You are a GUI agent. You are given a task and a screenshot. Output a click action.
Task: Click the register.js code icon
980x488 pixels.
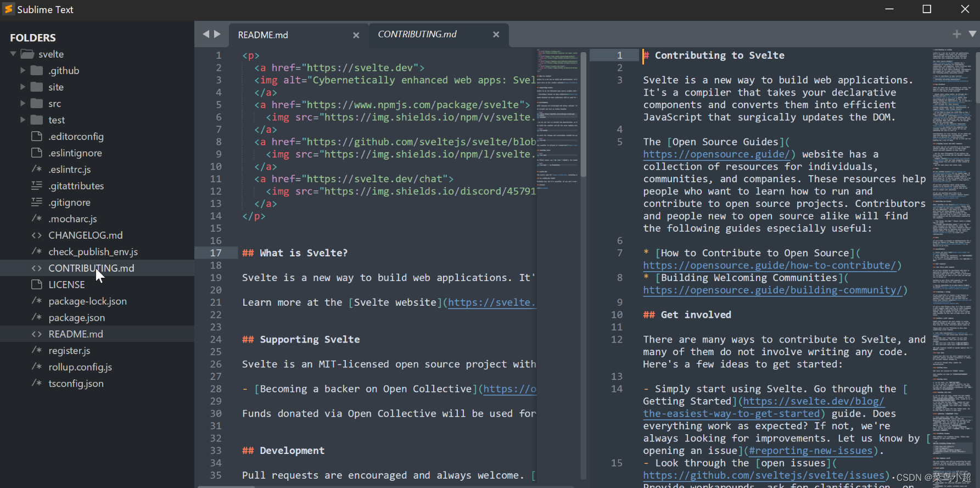[37, 350]
